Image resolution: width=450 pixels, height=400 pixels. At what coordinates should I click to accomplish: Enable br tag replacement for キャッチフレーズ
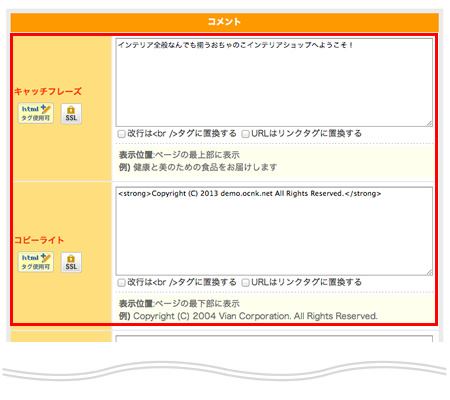click(121, 134)
